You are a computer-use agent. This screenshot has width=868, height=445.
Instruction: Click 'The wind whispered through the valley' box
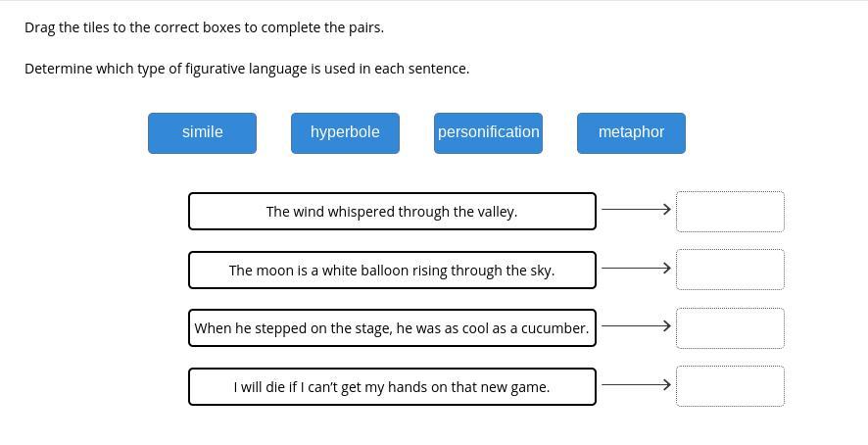[392, 211]
